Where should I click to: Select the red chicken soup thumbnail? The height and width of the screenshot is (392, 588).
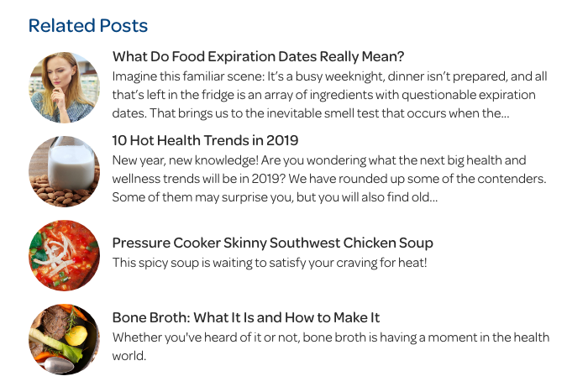coord(64,255)
